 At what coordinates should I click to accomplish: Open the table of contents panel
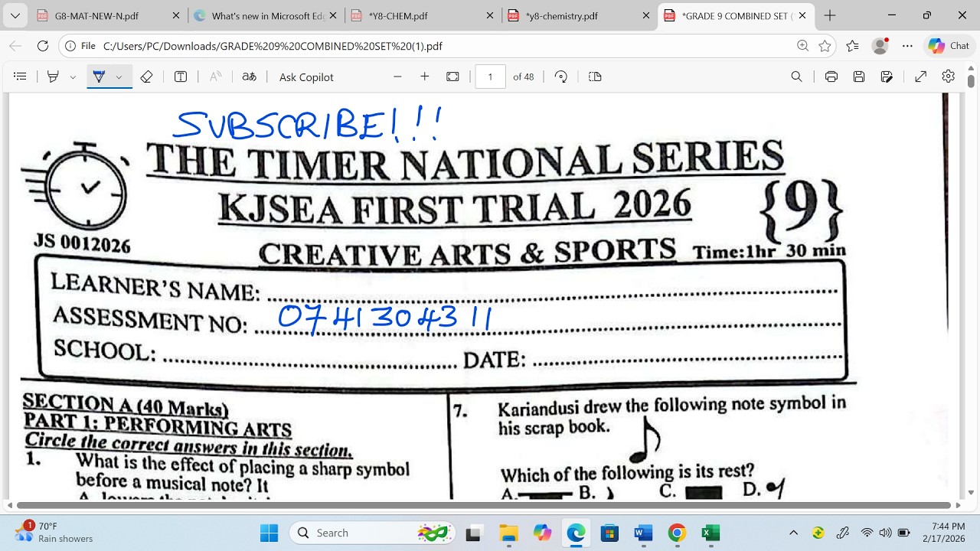(21, 77)
